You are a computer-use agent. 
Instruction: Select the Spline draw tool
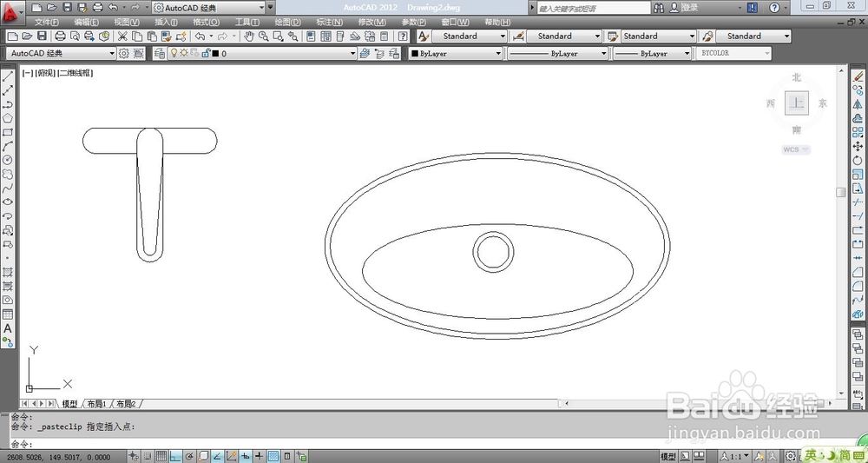[x=8, y=189]
